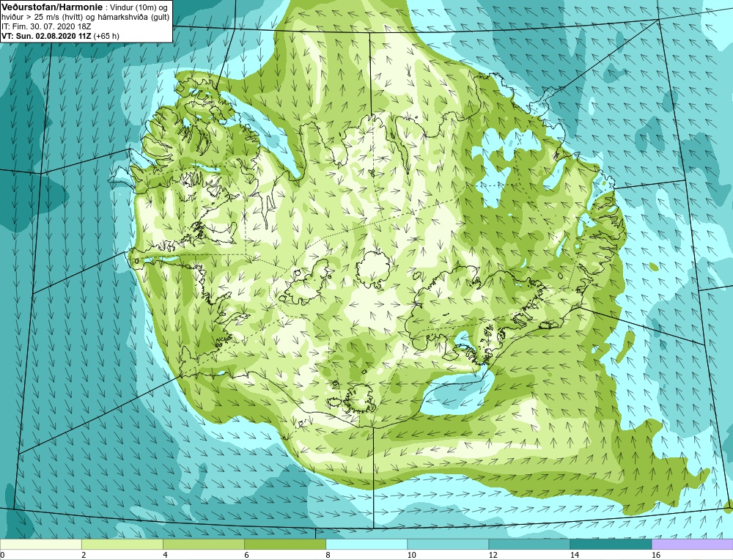Click legend scale label '16'
Image resolution: width=733 pixels, height=560 pixels.
[656, 555]
